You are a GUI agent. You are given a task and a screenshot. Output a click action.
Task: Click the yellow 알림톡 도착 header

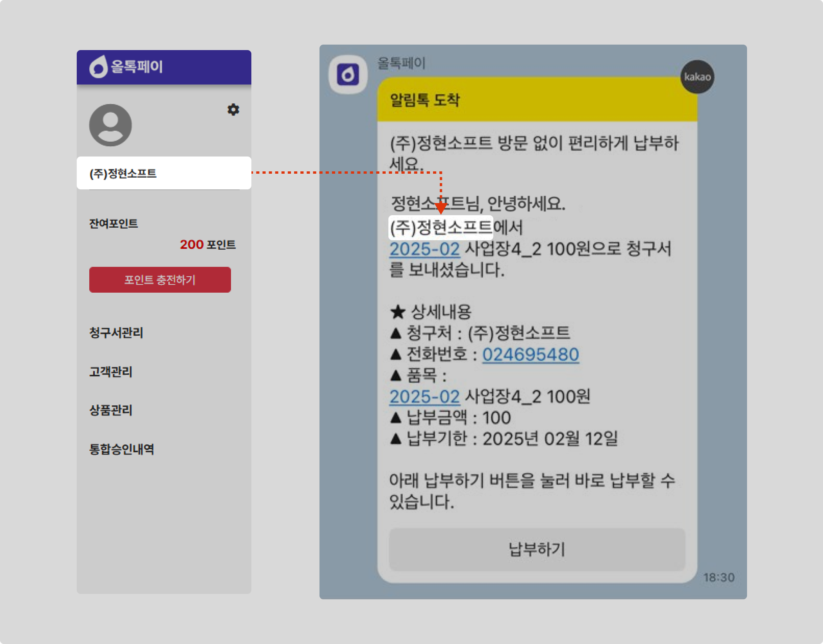(536, 100)
